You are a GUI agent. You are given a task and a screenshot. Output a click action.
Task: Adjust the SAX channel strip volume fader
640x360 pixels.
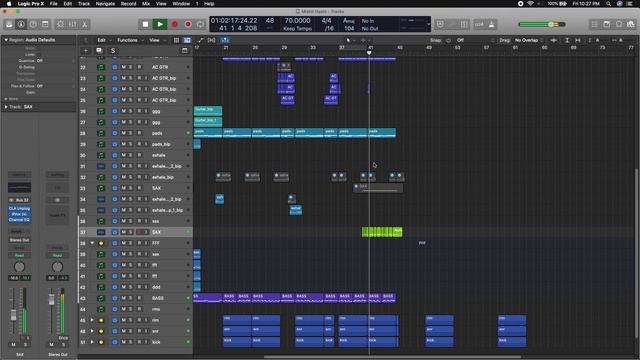click(x=13, y=315)
